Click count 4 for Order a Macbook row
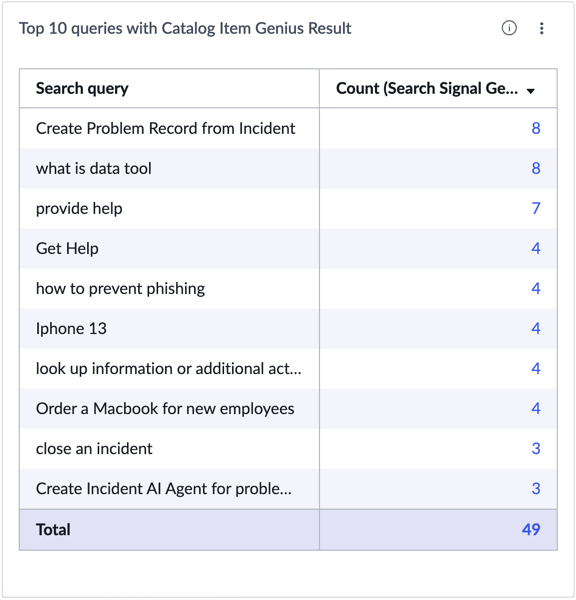The image size is (576, 600). tap(536, 408)
